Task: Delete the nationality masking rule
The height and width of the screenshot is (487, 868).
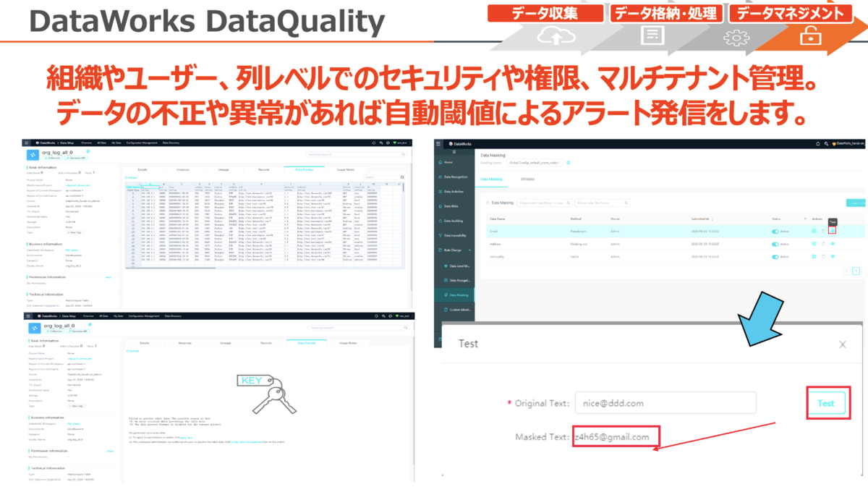Action: pyautogui.click(x=823, y=256)
